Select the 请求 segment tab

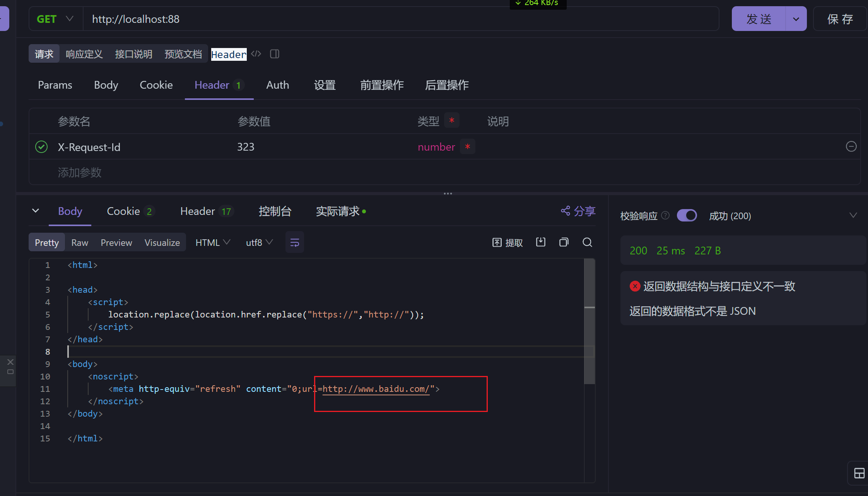(44, 54)
